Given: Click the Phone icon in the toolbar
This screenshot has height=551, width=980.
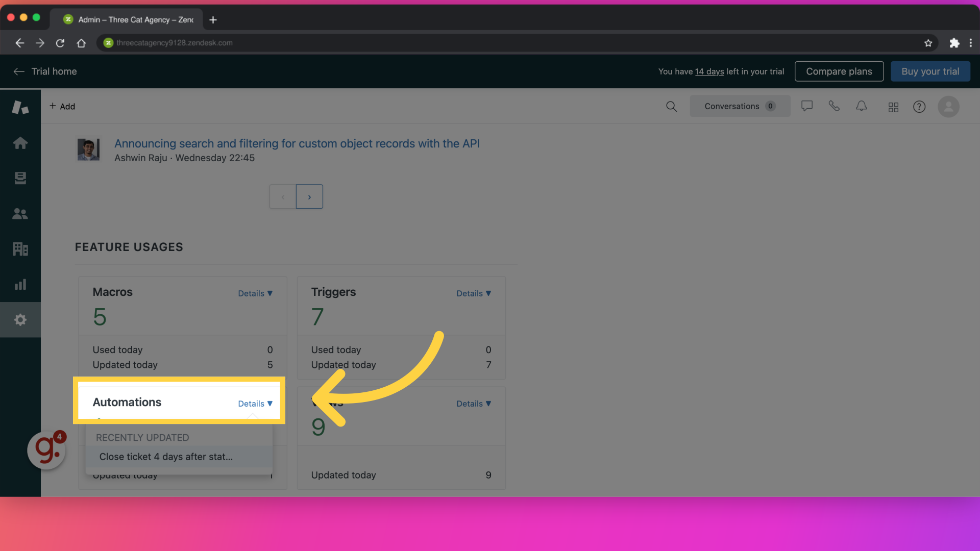Looking at the screenshot, I should coord(834,106).
